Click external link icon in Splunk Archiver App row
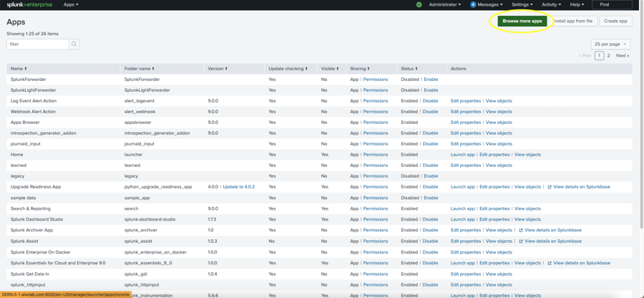This screenshot has width=644, height=298. tap(520, 230)
